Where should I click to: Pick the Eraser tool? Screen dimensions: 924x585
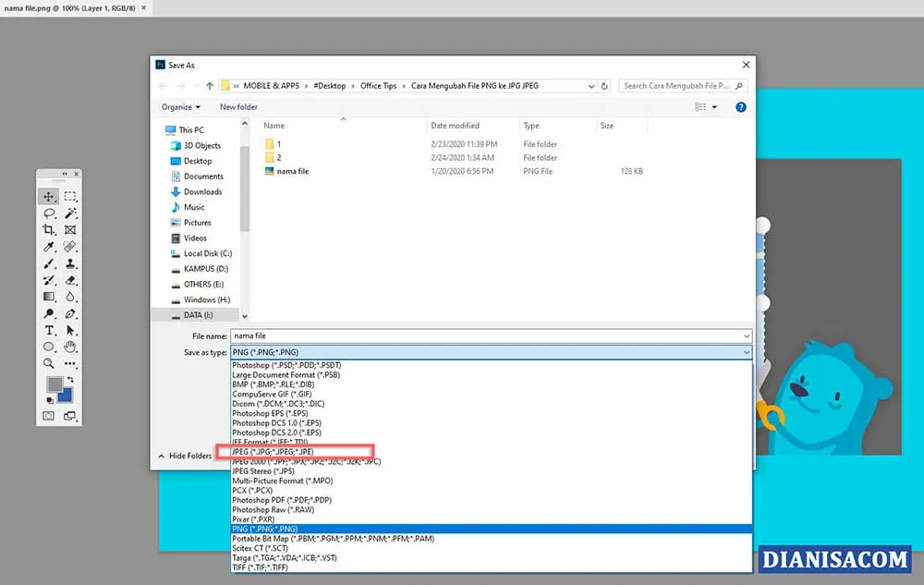(71, 280)
